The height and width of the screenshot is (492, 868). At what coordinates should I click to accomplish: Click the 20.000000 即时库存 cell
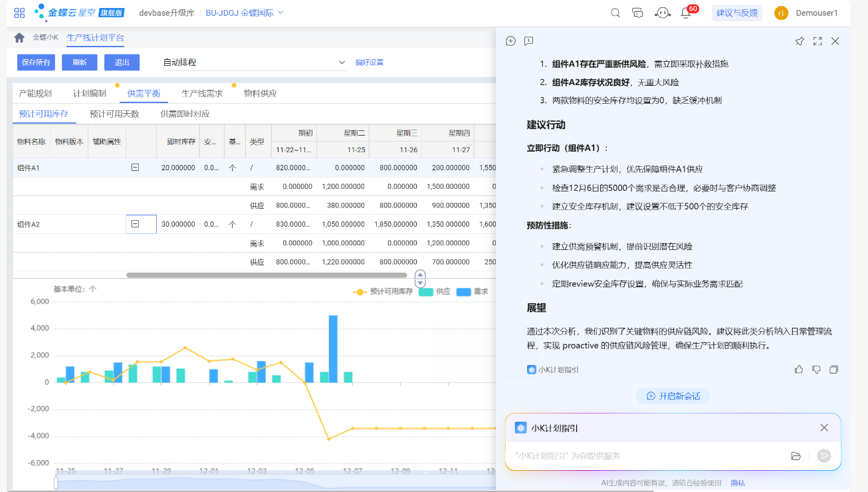point(178,168)
